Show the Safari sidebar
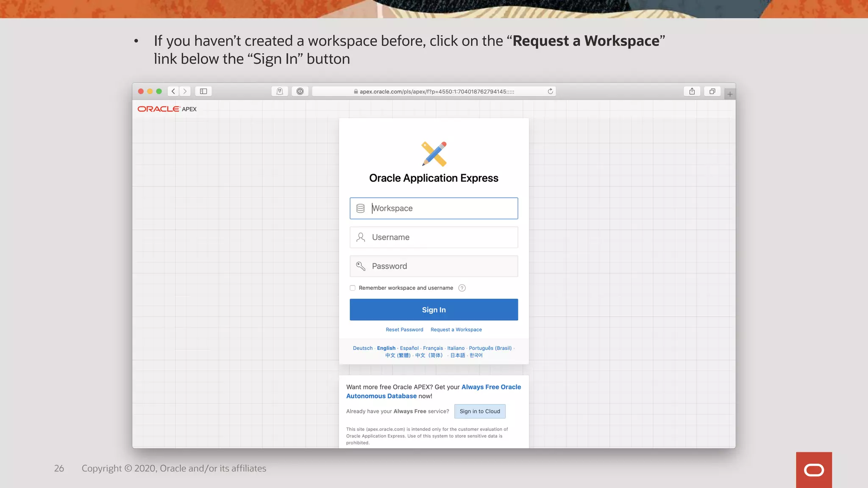The height and width of the screenshot is (488, 868). (x=203, y=91)
